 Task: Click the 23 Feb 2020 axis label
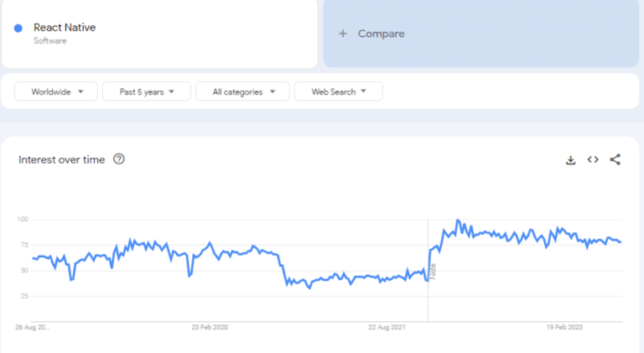point(210,327)
